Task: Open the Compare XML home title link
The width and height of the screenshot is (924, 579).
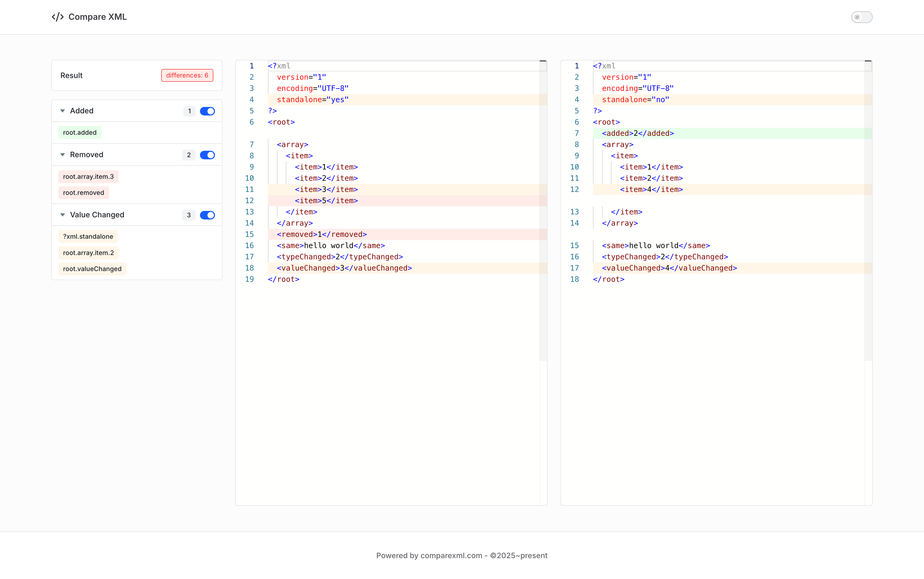Action: click(97, 17)
